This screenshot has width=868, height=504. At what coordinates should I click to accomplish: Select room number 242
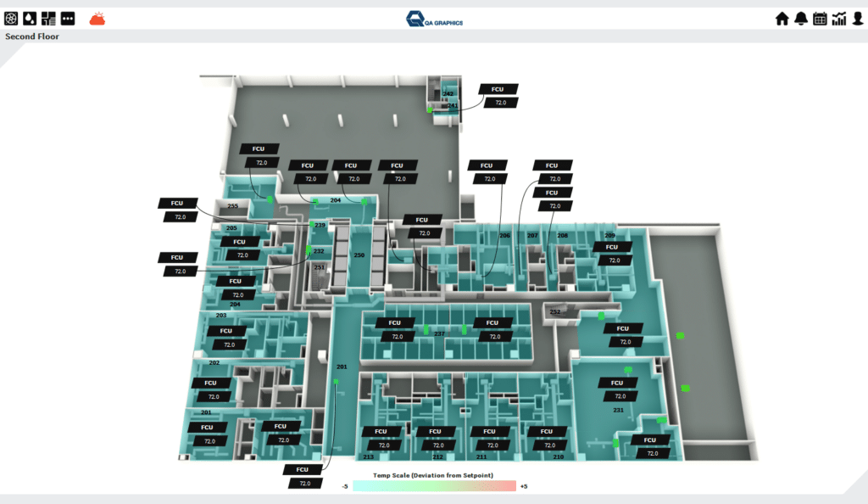point(448,94)
